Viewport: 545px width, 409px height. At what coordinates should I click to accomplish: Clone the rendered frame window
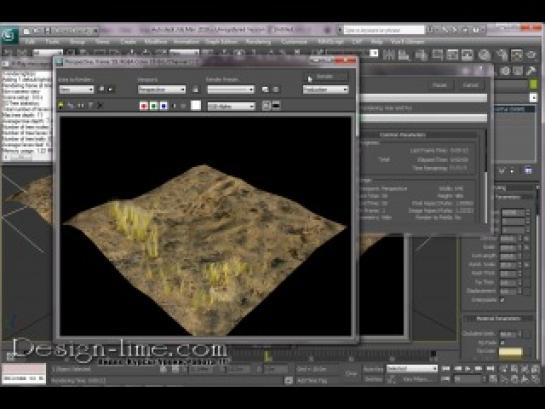pyautogui.click(x=81, y=105)
